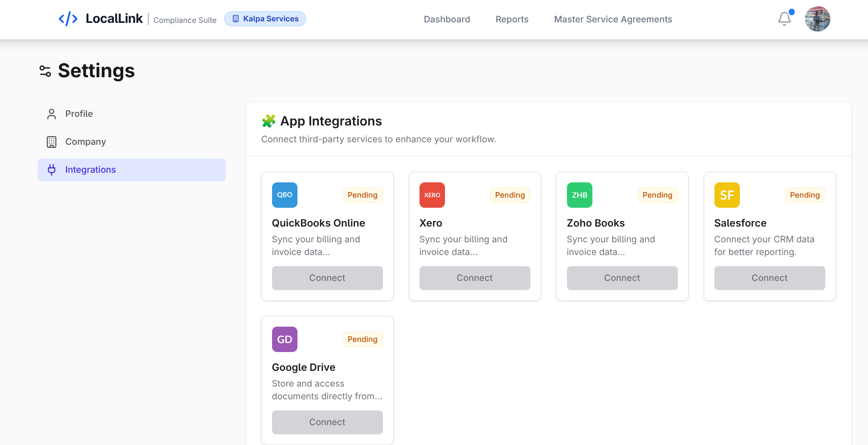Click the yellow Salesforce SF icon
The image size is (868, 445).
[x=727, y=195]
